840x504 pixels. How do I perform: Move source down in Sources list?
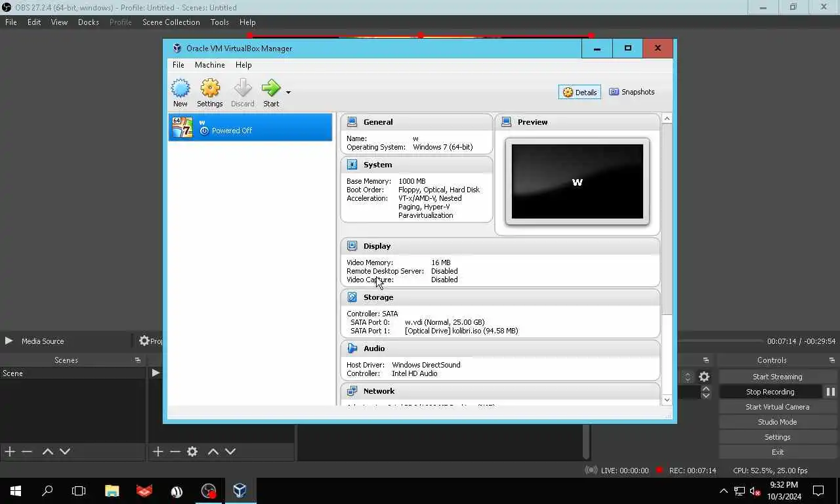tap(230, 451)
